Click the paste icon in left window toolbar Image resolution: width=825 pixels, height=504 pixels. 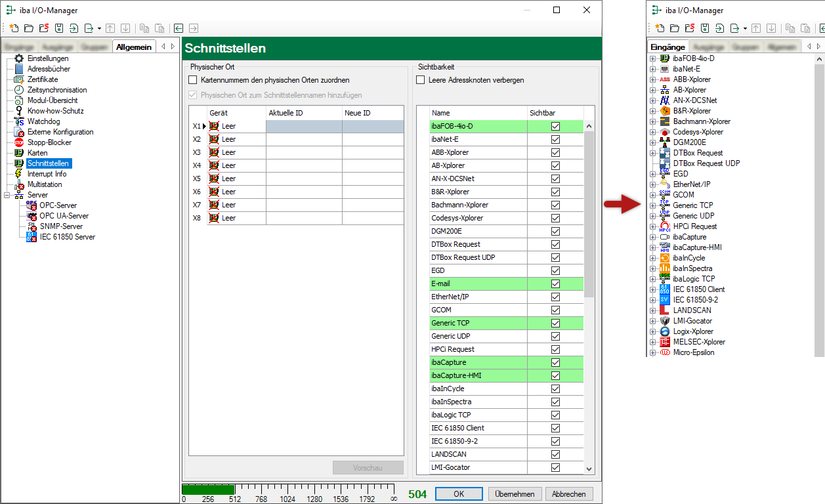click(x=159, y=28)
